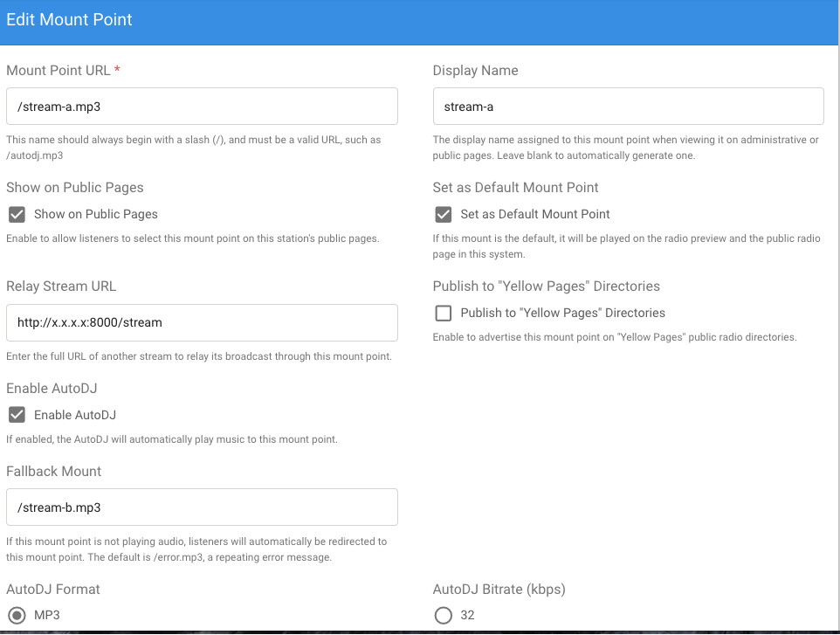This screenshot has height=635, width=840.
Task: Click the Enable AutoDJ checkbox label text
Action: click(75, 415)
